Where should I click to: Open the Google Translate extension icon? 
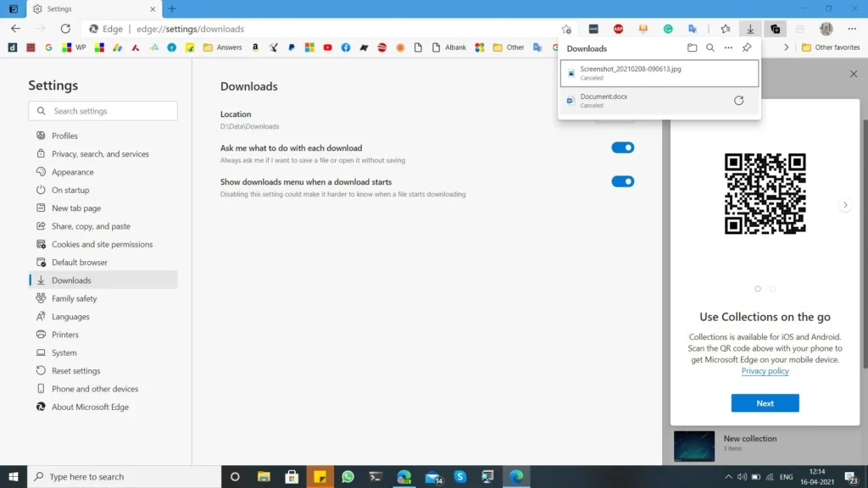693,29
